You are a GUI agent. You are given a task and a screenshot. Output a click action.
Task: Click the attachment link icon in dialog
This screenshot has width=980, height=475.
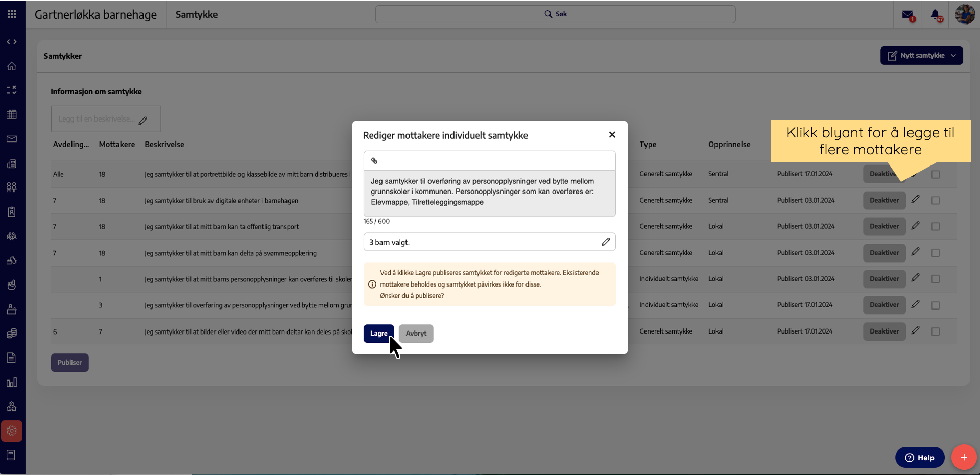coord(374,161)
